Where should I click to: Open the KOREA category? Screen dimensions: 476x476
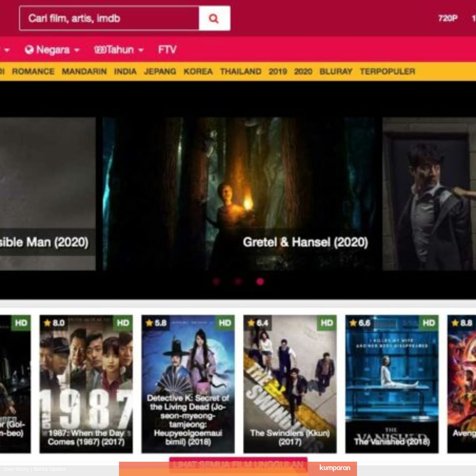pyautogui.click(x=198, y=71)
